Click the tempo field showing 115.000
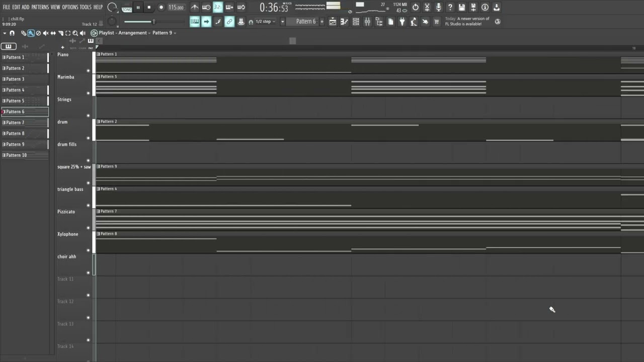This screenshot has width=644, height=362. point(176,8)
